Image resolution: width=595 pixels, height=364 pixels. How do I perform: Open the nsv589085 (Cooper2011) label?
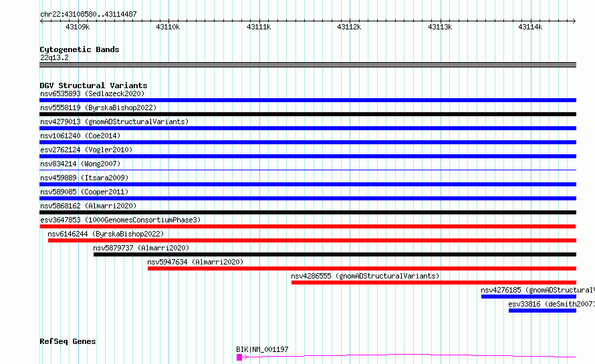84,192
